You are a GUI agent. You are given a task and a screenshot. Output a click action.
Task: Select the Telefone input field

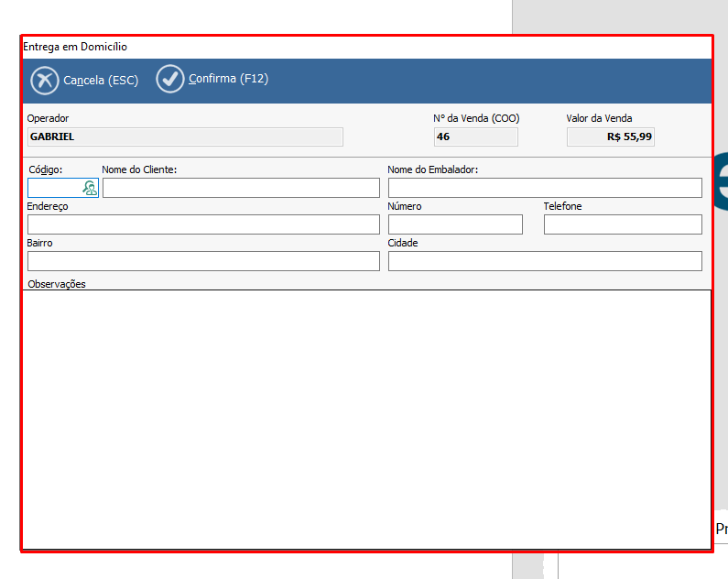[623, 224]
